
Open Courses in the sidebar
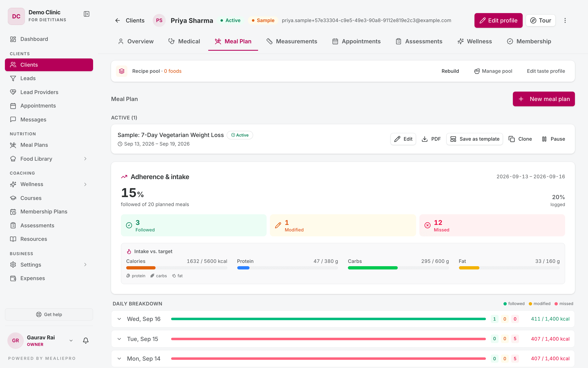[x=49, y=198]
